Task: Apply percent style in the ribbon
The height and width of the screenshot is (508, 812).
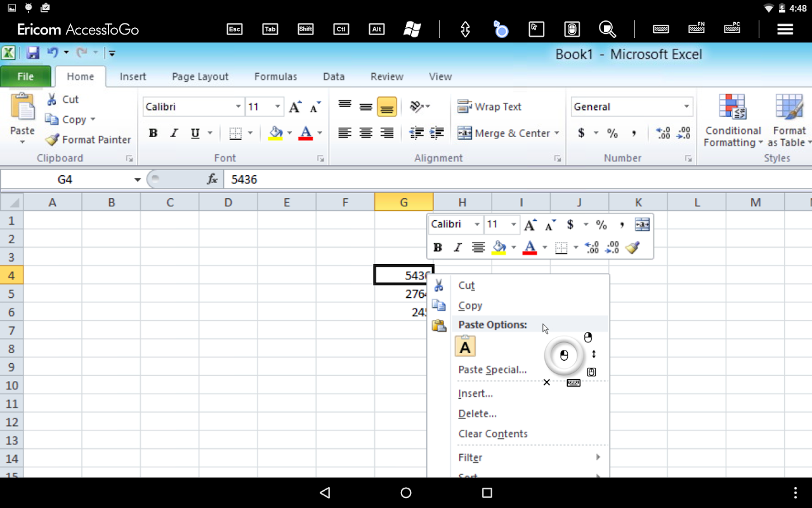Action: (612, 133)
